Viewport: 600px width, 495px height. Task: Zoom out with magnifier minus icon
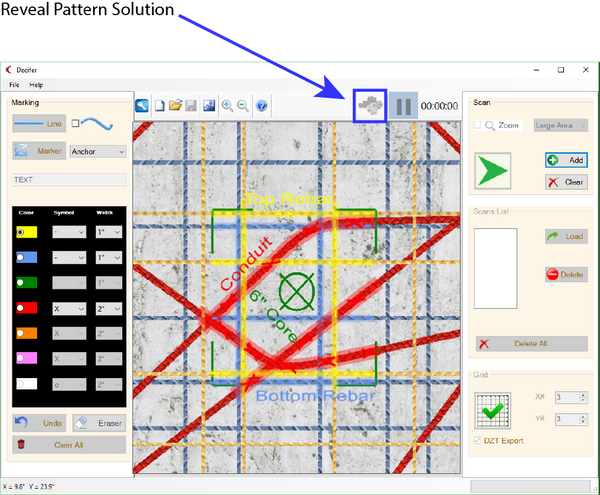coord(243,106)
